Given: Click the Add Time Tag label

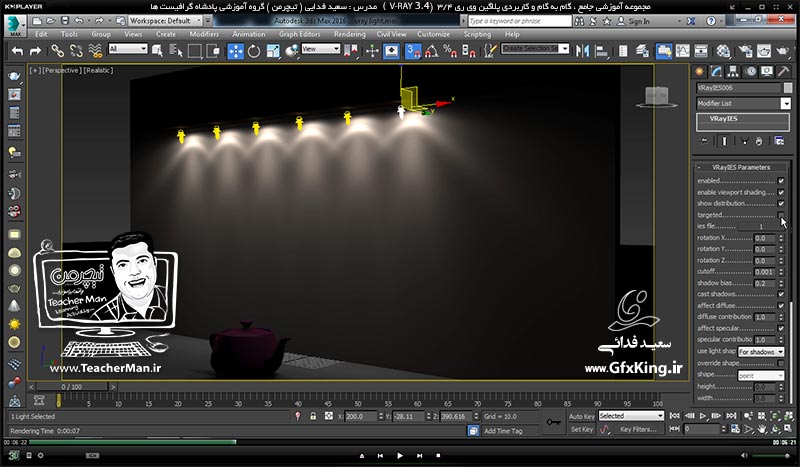Looking at the screenshot, I should pyautogui.click(x=503, y=431).
